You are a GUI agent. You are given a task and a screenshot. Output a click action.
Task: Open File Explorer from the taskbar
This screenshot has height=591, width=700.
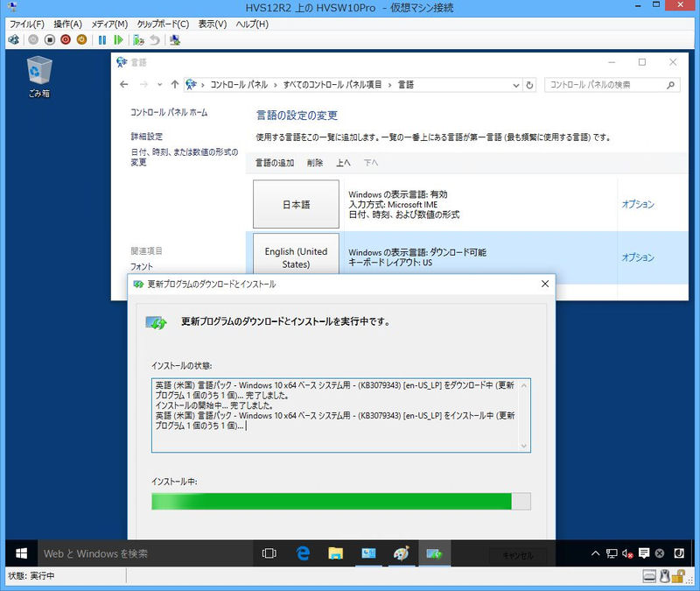(x=335, y=553)
